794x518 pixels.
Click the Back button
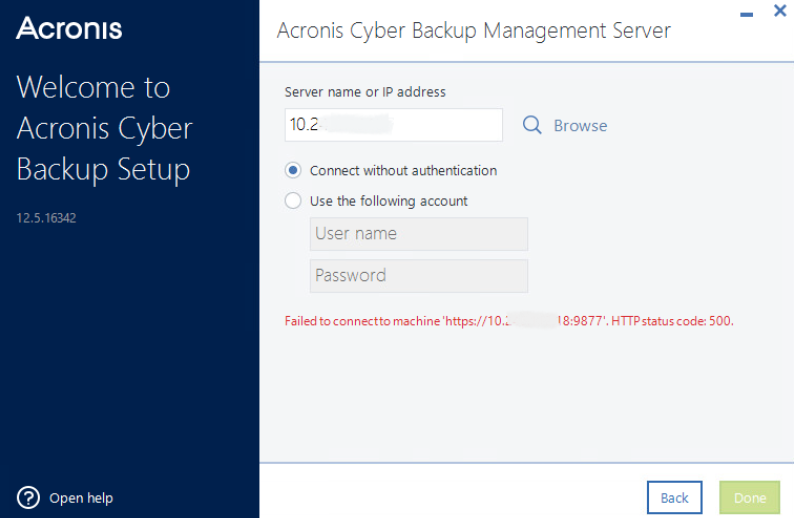[674, 497]
